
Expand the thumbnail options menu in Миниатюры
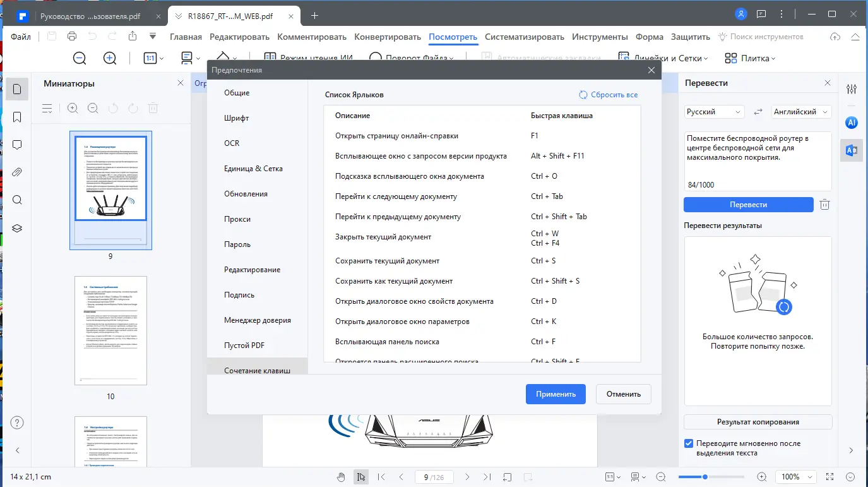47,108
